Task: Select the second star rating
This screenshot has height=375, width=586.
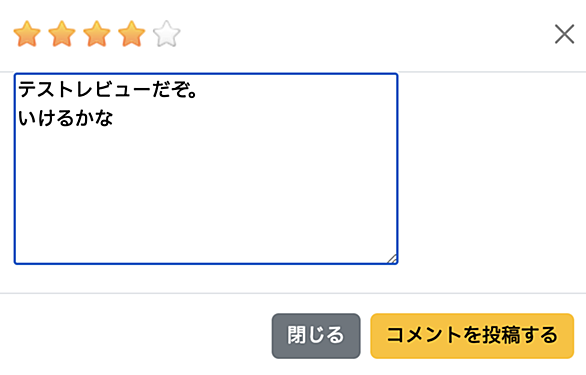Action: coord(62,34)
